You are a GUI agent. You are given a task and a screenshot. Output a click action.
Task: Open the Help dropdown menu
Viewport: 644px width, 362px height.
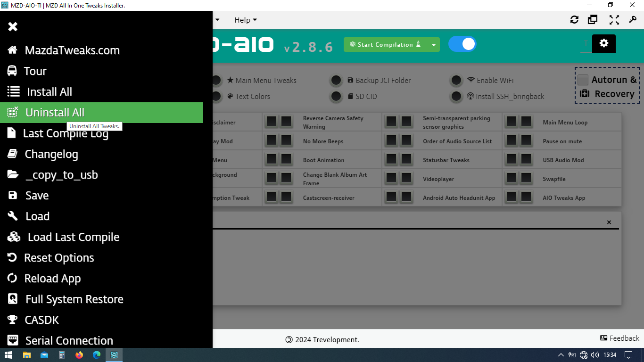pyautogui.click(x=246, y=20)
